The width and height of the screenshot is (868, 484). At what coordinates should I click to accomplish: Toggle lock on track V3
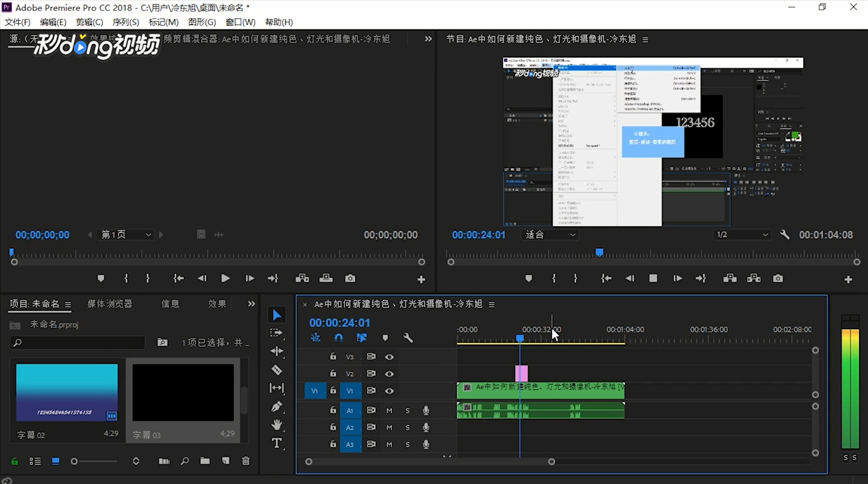pos(333,357)
